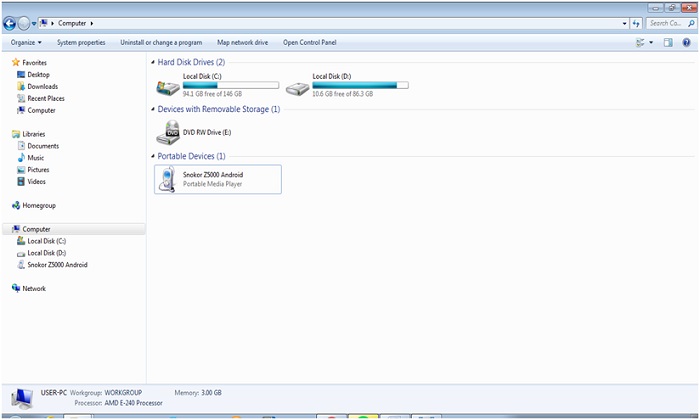Toggle the preview pane button

click(x=668, y=43)
